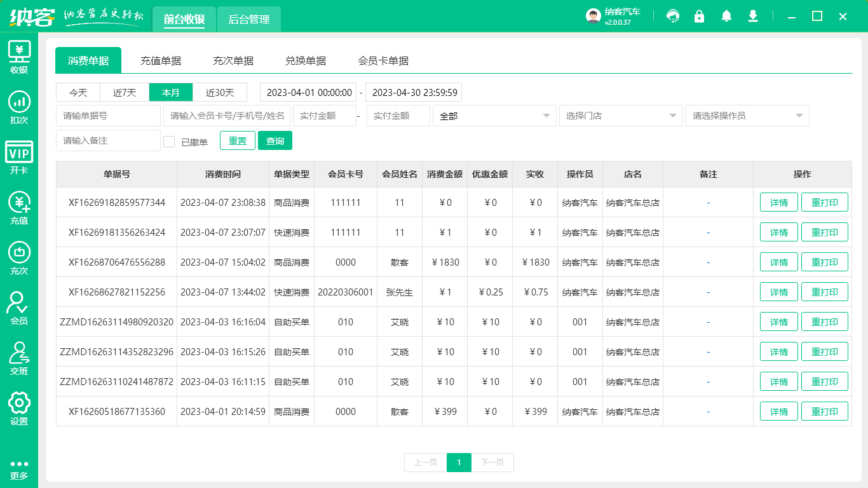Click 重打印 for order XF16268627821152256
This screenshot has height=488, width=868.
point(825,292)
